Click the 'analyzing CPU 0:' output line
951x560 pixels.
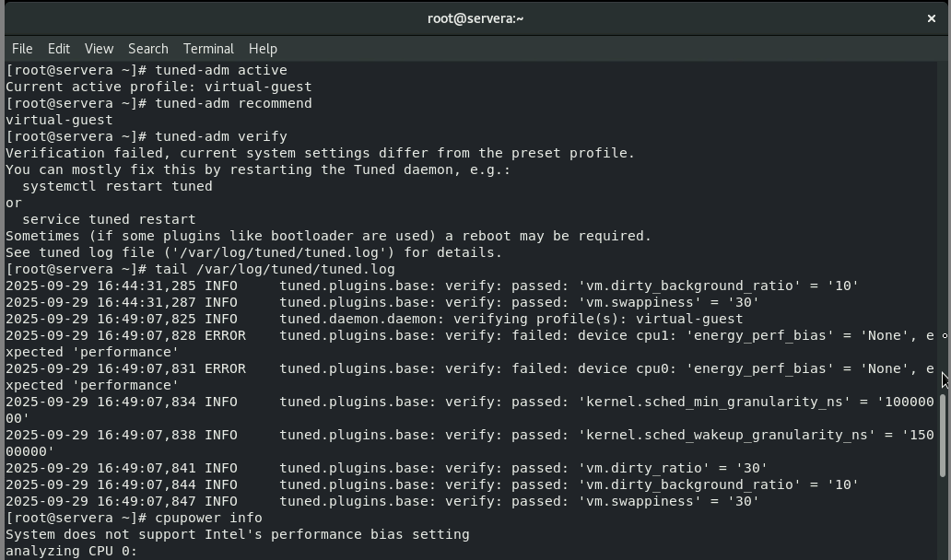72,551
